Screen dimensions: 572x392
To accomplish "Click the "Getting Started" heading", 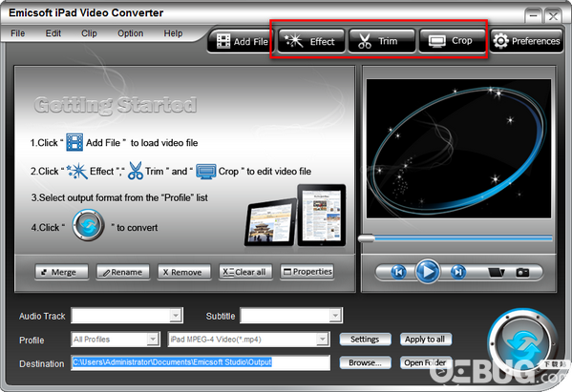I will tap(116, 106).
